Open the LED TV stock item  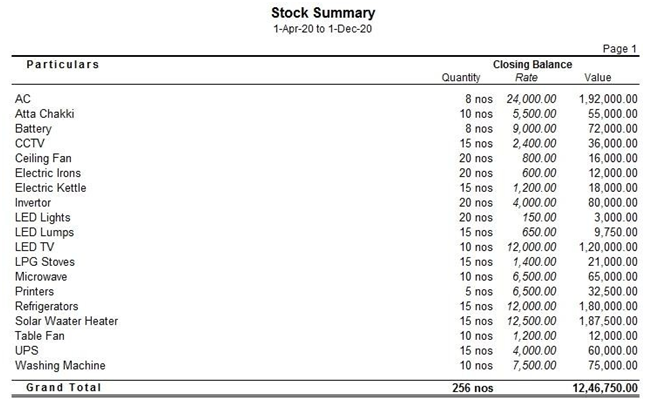pos(34,247)
